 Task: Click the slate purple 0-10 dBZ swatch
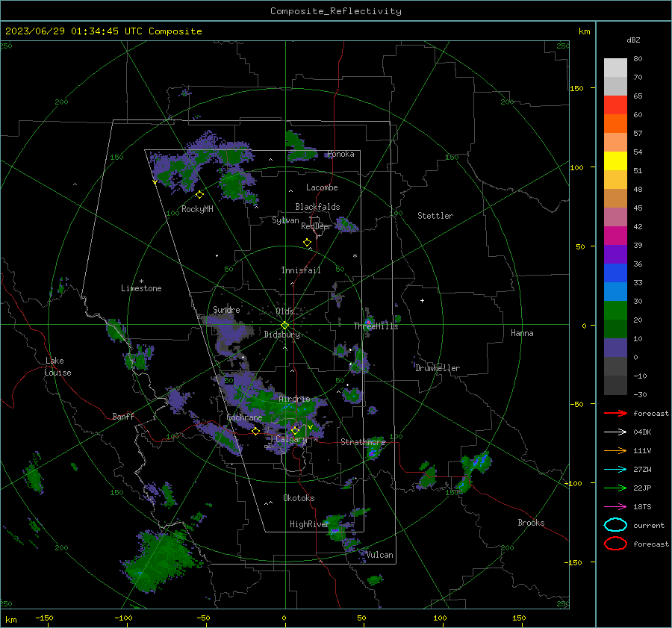(x=615, y=348)
